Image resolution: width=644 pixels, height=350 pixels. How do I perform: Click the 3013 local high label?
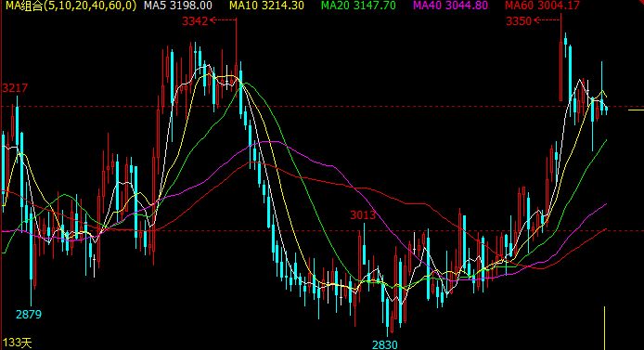pyautogui.click(x=363, y=214)
